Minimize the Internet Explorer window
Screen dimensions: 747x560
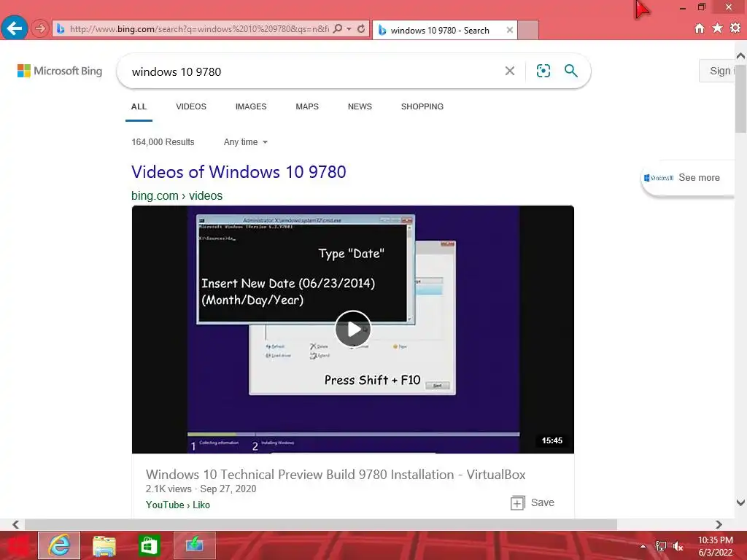coord(682,7)
